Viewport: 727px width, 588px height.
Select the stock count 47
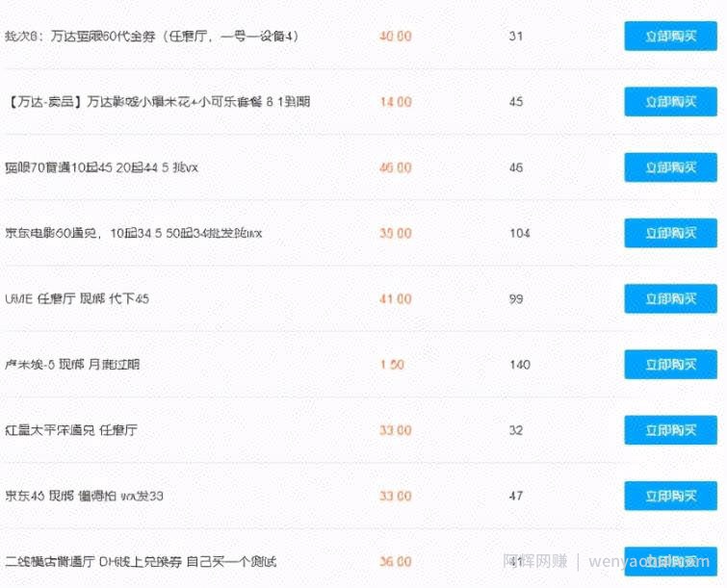[516, 496]
